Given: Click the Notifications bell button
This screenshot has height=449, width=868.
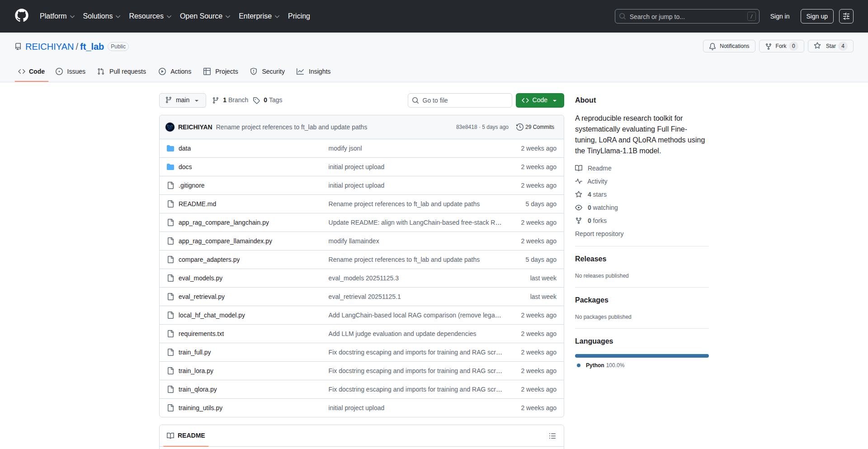Looking at the screenshot, I should pyautogui.click(x=729, y=46).
